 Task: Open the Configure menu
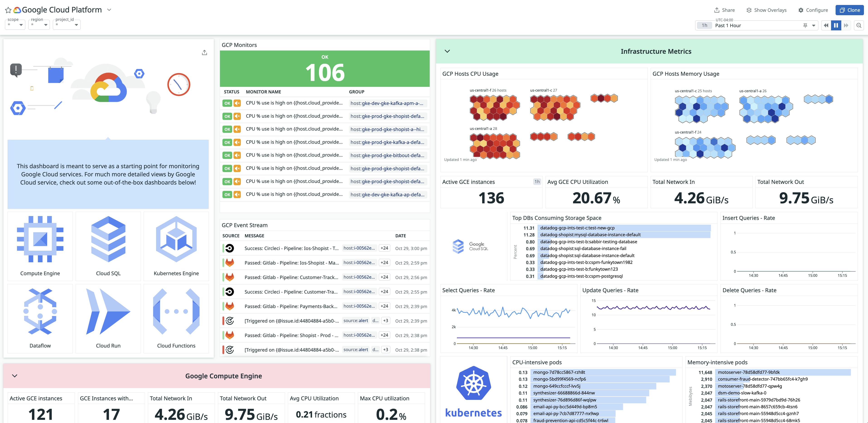click(813, 10)
